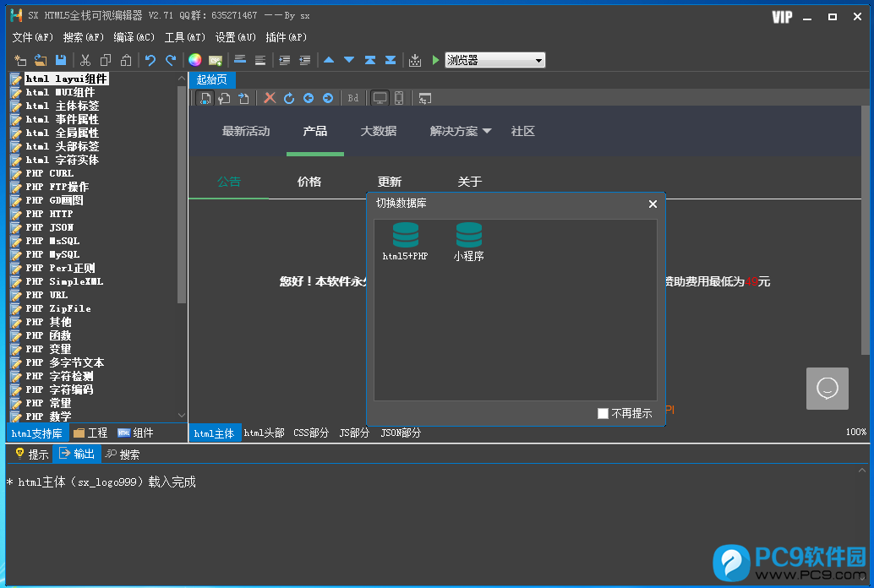
Task: Switch to the JS部分 editor tab
Action: [354, 433]
